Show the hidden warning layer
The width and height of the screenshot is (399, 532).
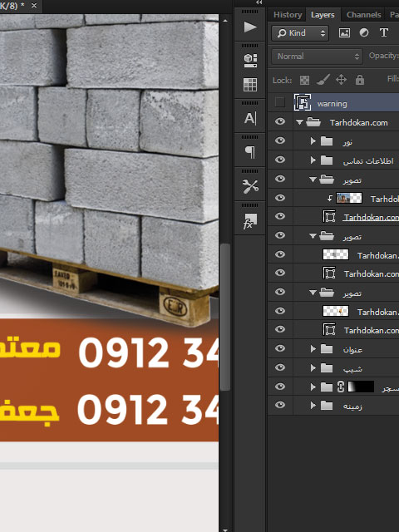pyautogui.click(x=280, y=101)
